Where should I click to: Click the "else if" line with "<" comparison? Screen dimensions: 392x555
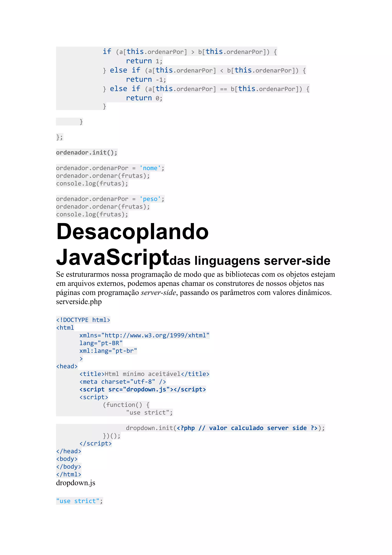[204, 70]
